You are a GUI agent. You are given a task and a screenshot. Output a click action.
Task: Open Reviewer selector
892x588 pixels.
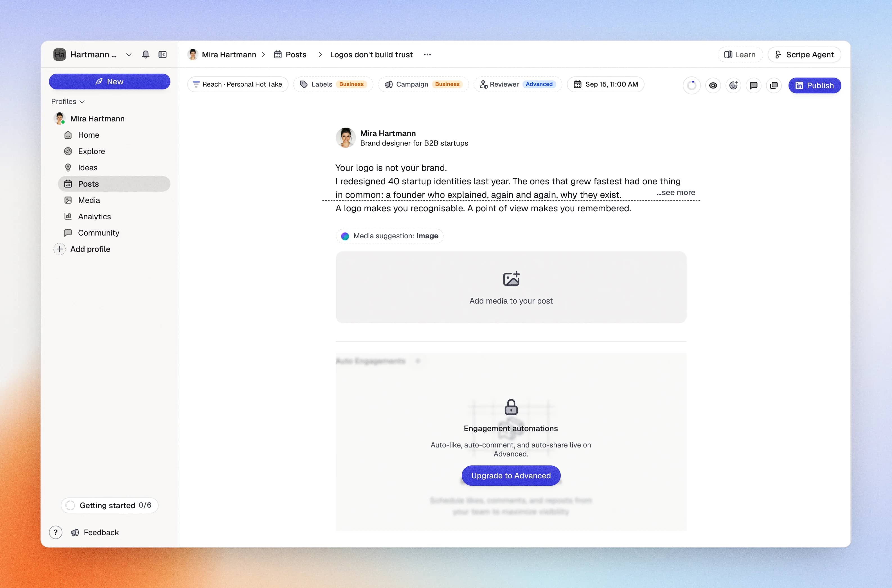518,84
